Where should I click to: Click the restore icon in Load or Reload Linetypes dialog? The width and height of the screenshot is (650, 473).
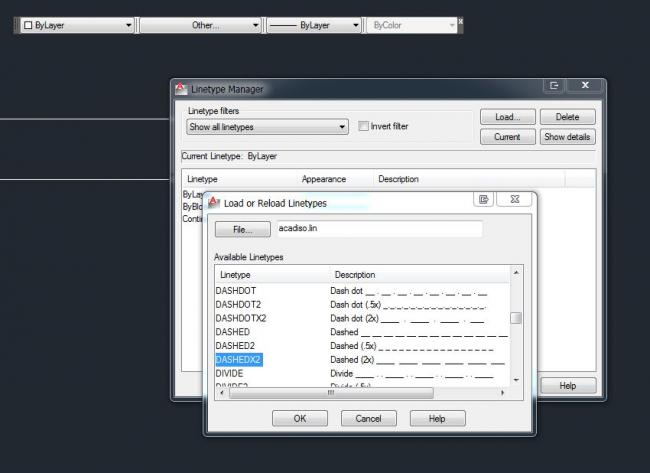click(x=482, y=200)
